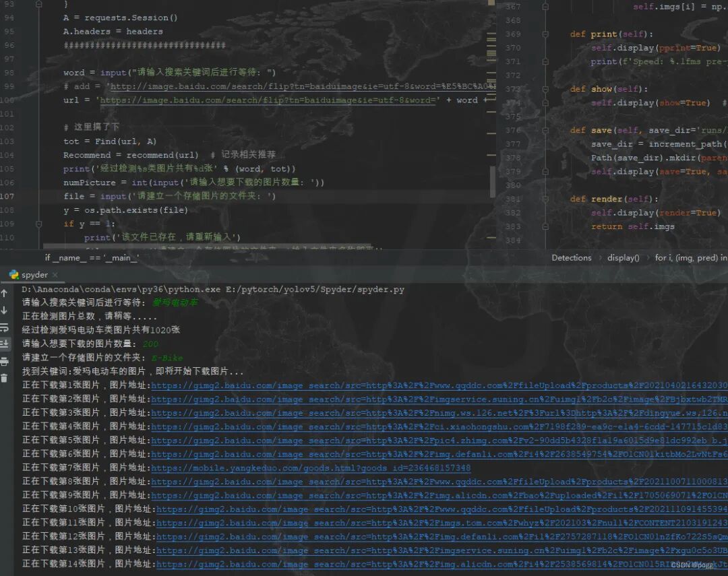Viewport: 728px width, 576px height.
Task: Click the 'A.headers = headers' code line
Action: pyautogui.click(x=113, y=32)
